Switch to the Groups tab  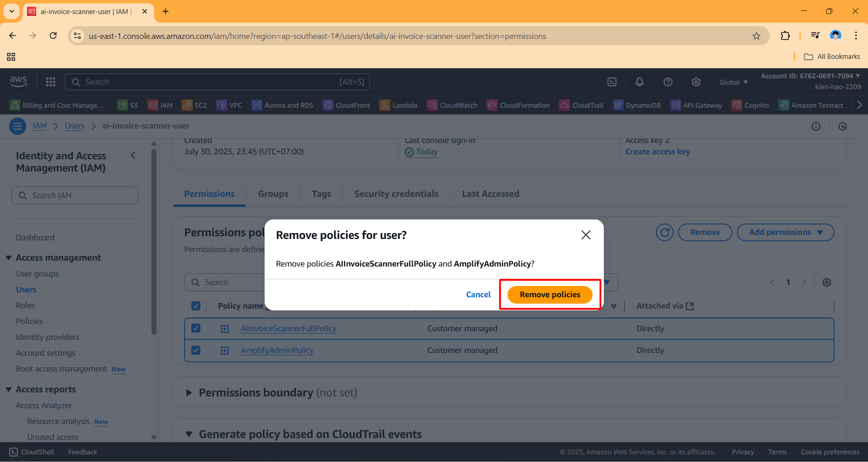(x=273, y=194)
